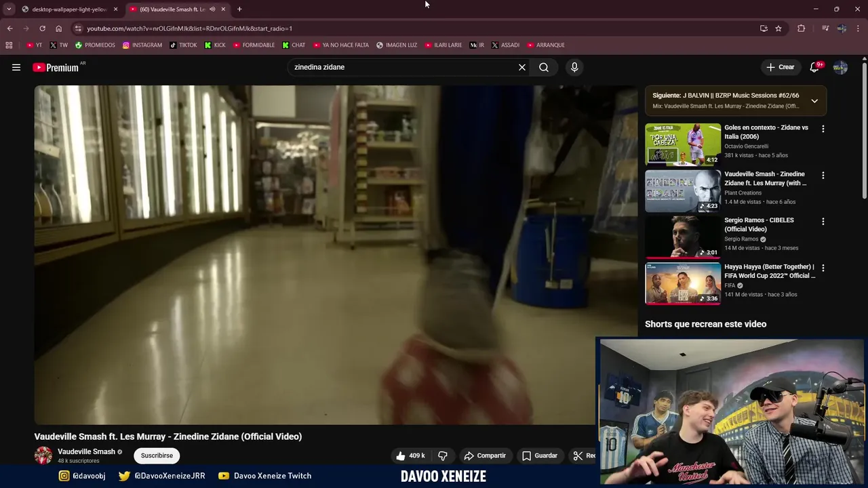868x488 pixels.
Task: Open the Chrome three-dot menu
Action: click(x=859, y=28)
